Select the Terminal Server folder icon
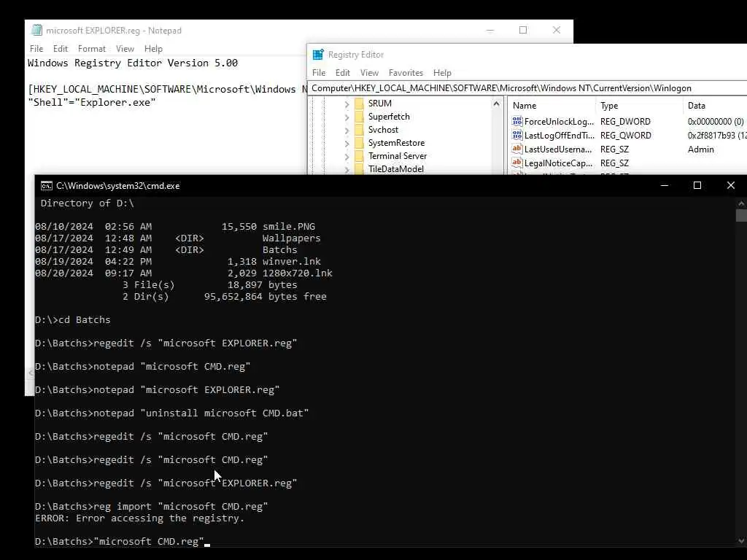The height and width of the screenshot is (560, 747). (359, 156)
